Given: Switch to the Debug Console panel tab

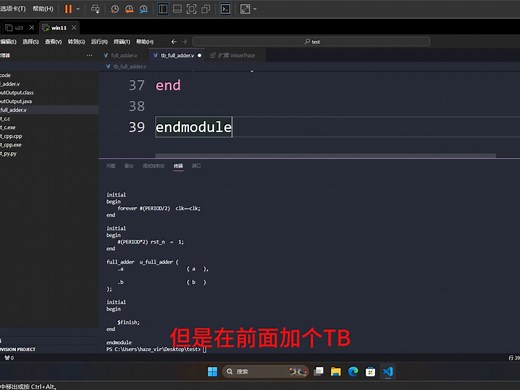Looking at the screenshot, I should coord(153,166).
